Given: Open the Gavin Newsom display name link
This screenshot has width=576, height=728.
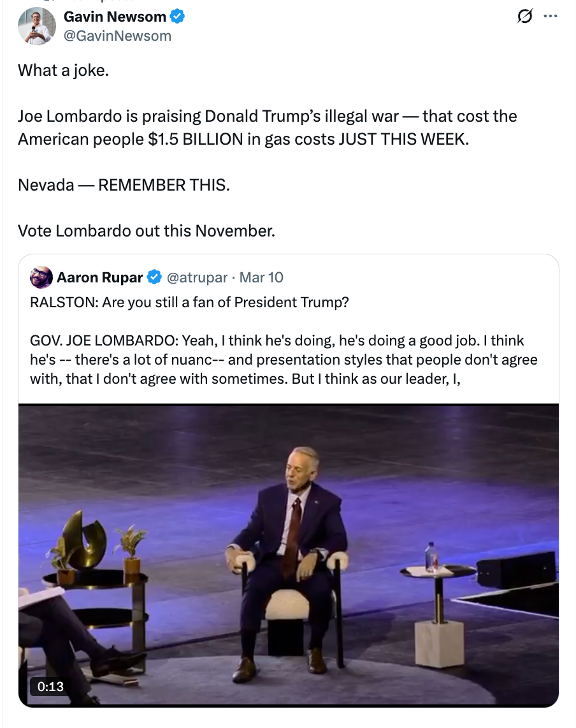Looking at the screenshot, I should click(115, 17).
